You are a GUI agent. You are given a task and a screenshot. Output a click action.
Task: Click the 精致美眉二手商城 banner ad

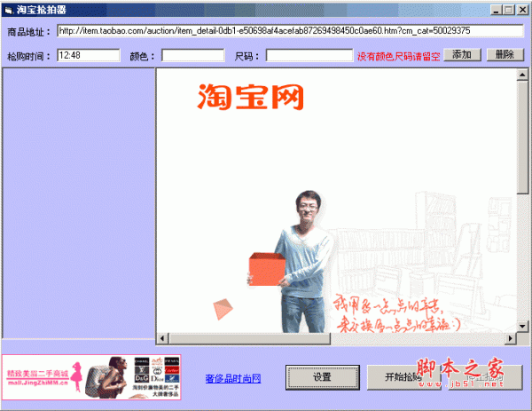[91, 377]
